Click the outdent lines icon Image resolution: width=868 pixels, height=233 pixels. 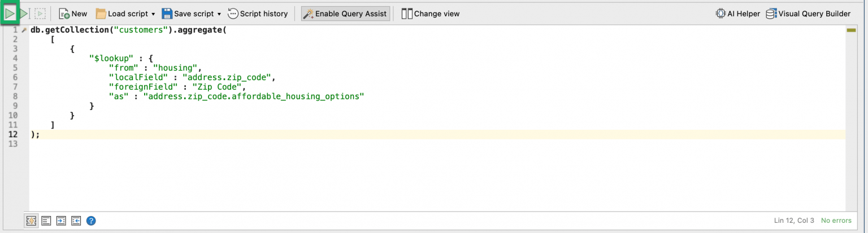tap(76, 221)
